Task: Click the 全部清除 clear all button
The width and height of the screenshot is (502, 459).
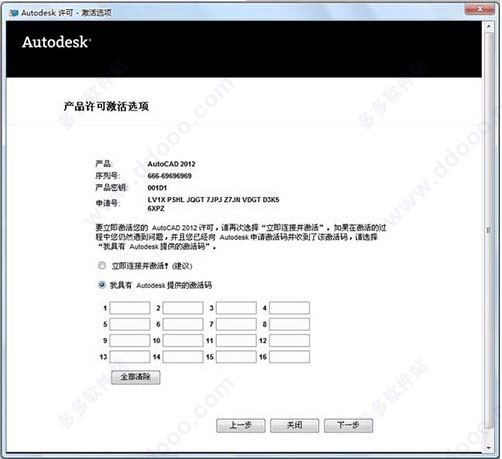Action: pos(136,377)
